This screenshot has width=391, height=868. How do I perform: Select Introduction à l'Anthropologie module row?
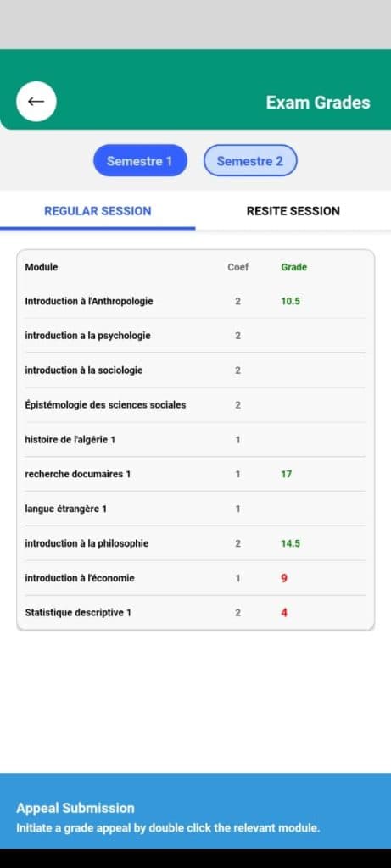pos(195,301)
